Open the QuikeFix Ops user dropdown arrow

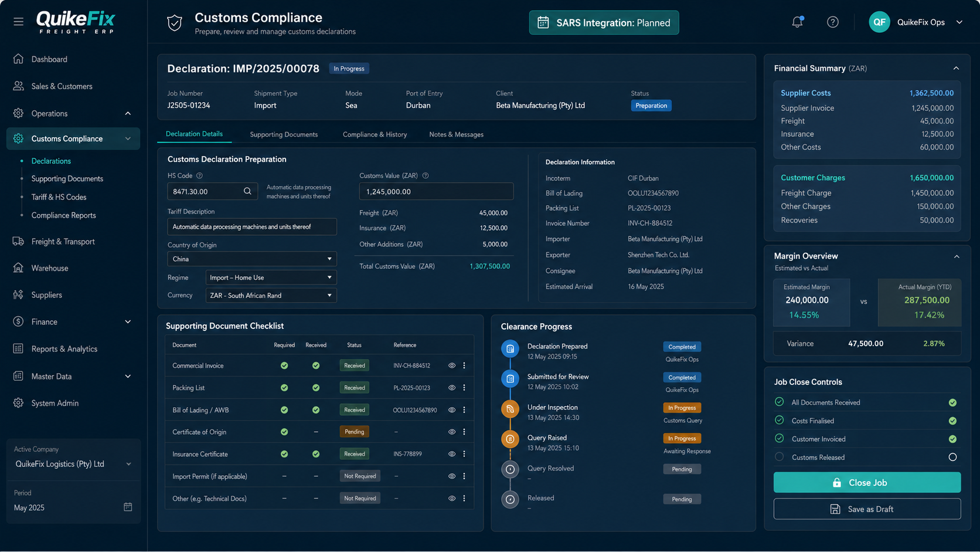pos(959,22)
